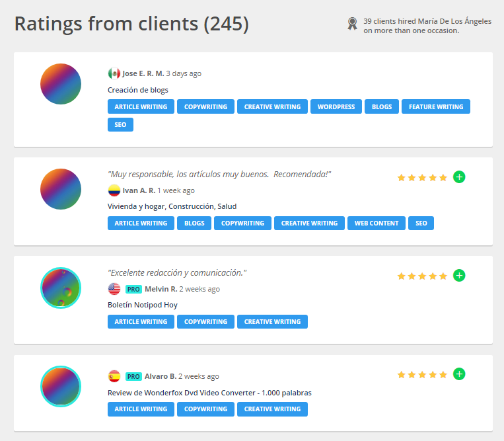Open the 'Boletín Notipod Hoy' project

click(x=142, y=305)
